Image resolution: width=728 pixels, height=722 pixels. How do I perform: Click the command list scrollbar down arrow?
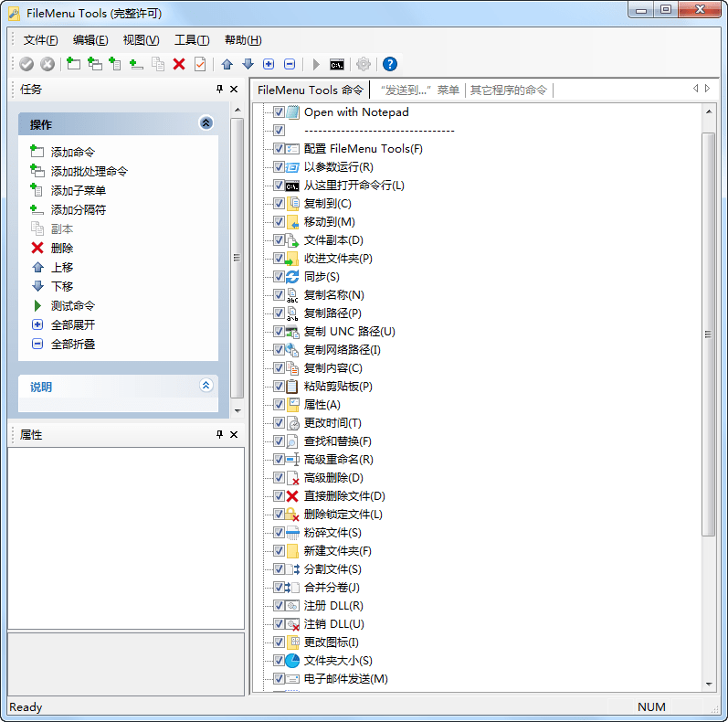click(x=709, y=684)
